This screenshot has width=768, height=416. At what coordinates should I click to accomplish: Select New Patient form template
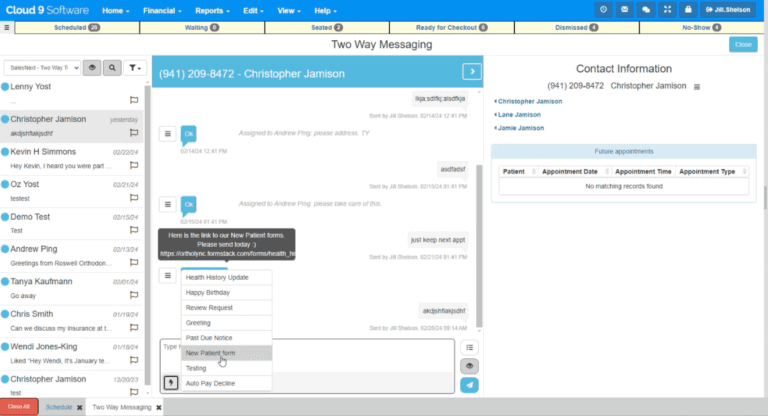(x=226, y=353)
